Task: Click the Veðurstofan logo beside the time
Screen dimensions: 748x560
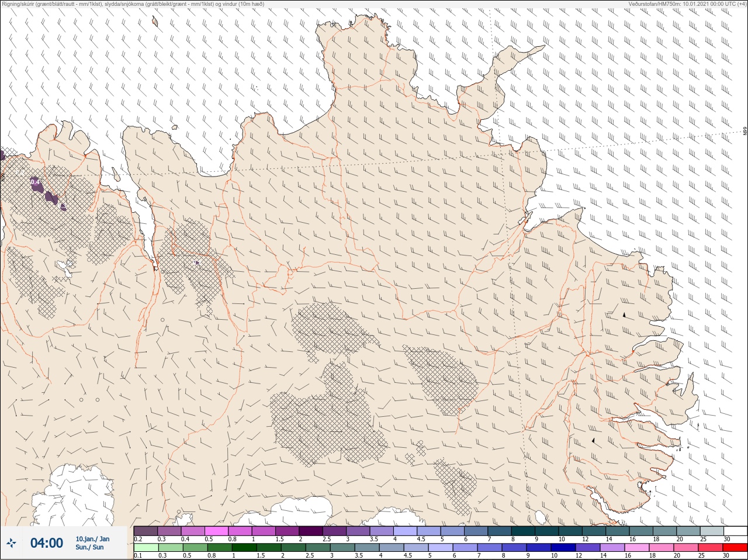Action: pyautogui.click(x=12, y=543)
